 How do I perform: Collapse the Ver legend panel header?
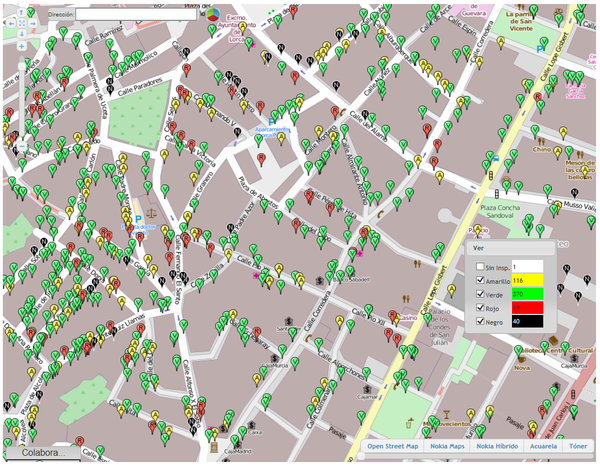(509, 250)
